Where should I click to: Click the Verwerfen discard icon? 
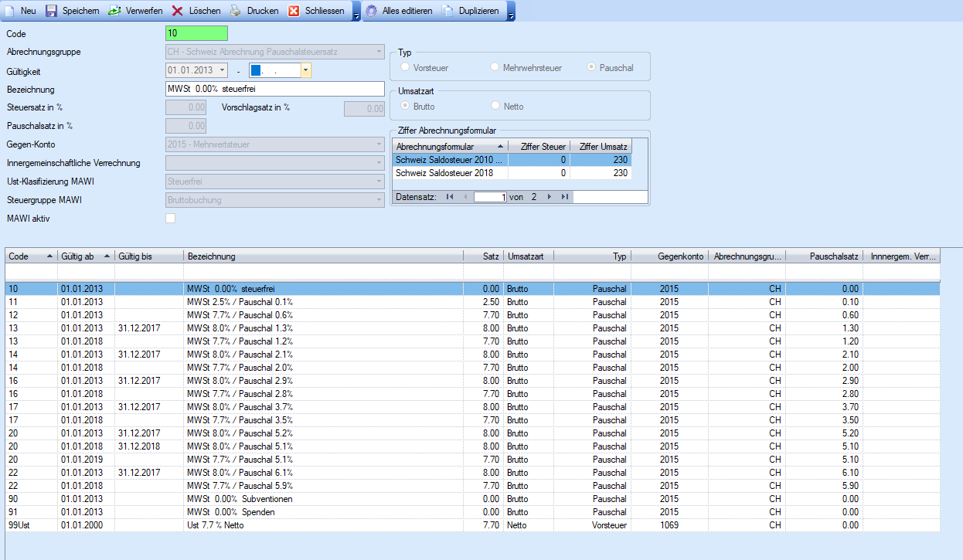[114, 11]
